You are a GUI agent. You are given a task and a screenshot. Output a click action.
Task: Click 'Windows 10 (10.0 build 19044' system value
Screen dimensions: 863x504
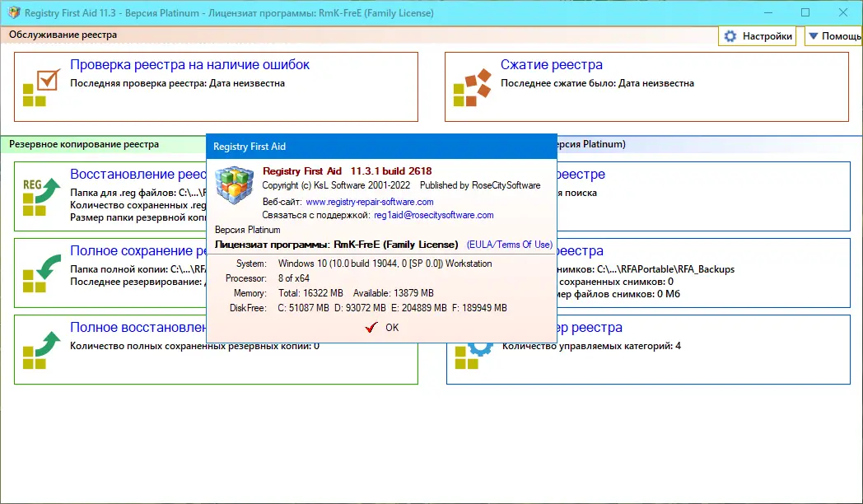click(342, 264)
